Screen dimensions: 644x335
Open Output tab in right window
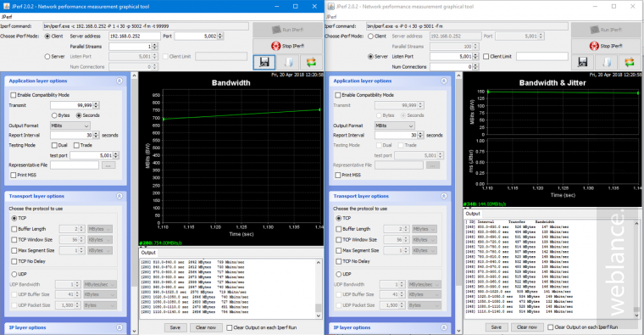(x=473, y=214)
